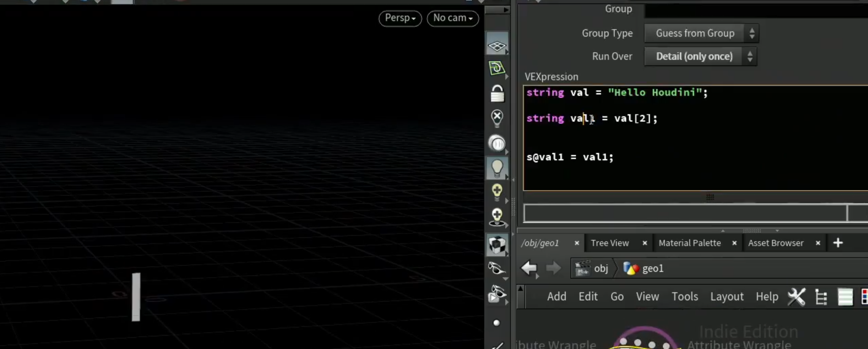
Task: Close the Tree View tab
Action: point(645,243)
